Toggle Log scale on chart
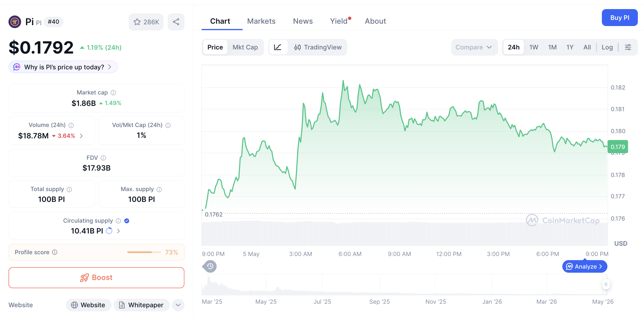644x316 pixels. pos(607,47)
